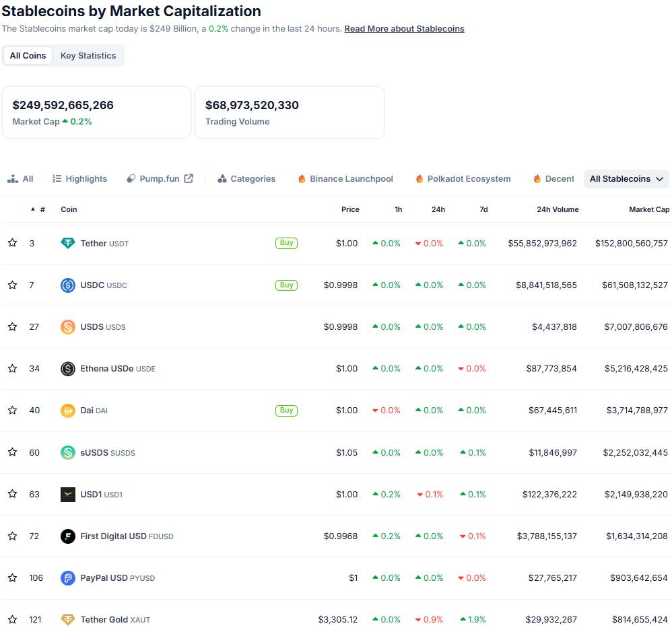Screen dimensions: 672x634
Task: Star First Digital USD as favorite
Action: (12, 536)
